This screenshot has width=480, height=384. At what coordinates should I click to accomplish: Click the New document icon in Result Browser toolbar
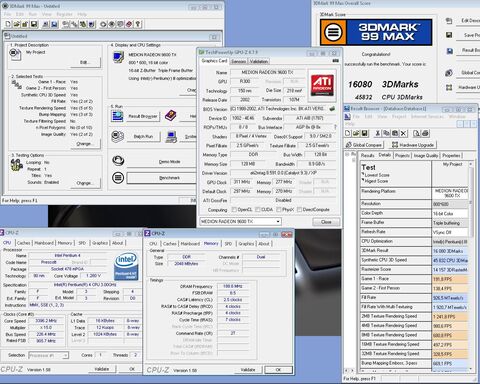(x=348, y=133)
